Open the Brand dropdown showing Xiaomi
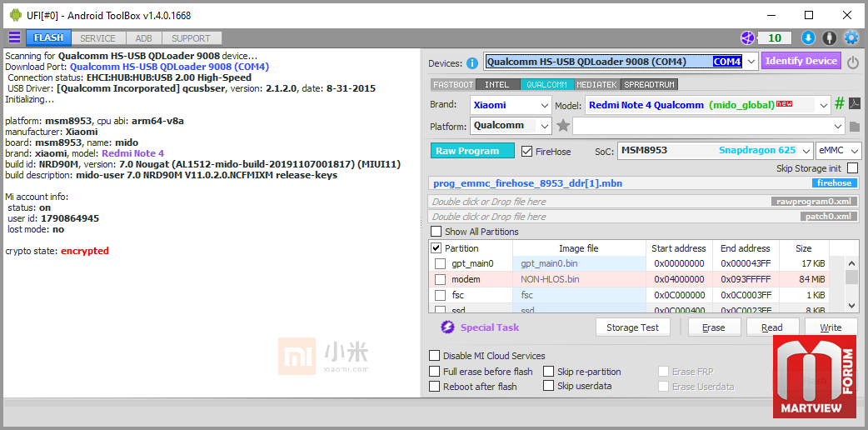 [x=511, y=105]
